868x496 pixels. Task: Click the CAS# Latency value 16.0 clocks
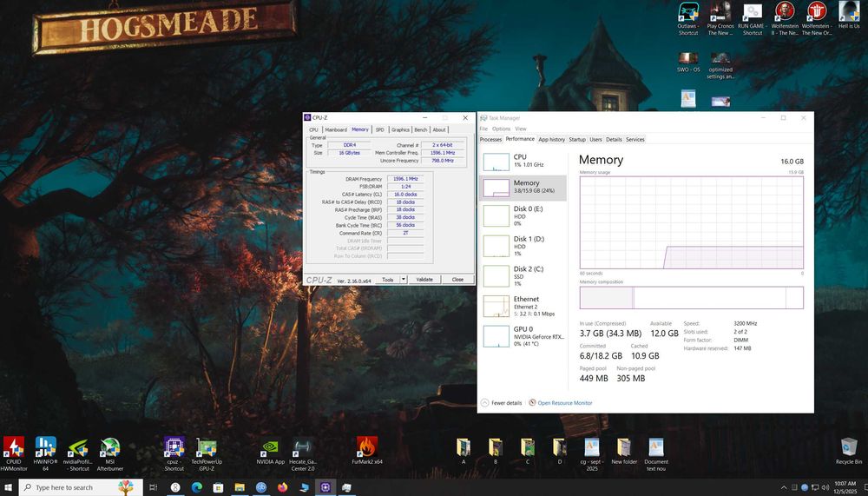coord(405,195)
